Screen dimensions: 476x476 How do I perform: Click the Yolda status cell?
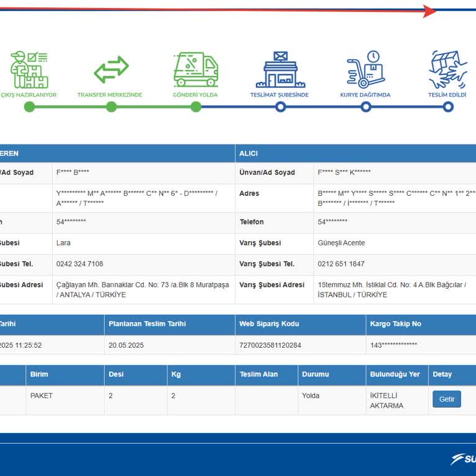point(332,400)
